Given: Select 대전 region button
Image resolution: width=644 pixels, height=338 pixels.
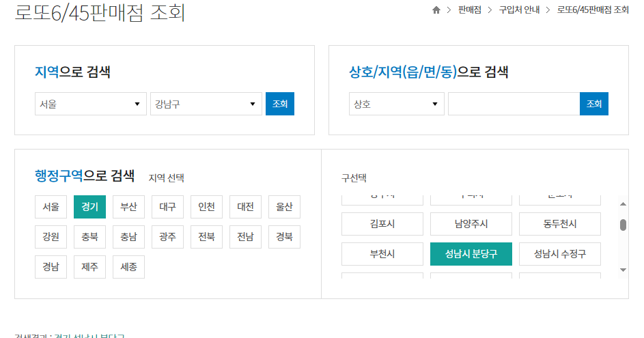Looking at the screenshot, I should point(245,207).
